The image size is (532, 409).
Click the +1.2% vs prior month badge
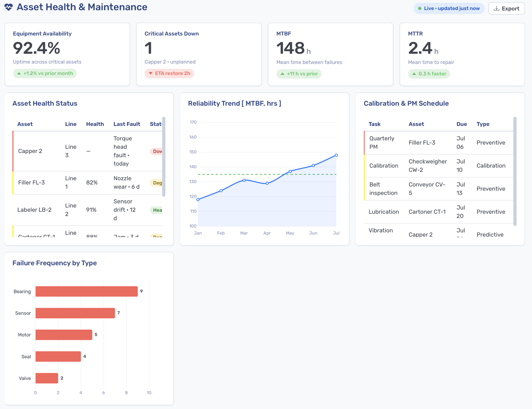coord(45,73)
